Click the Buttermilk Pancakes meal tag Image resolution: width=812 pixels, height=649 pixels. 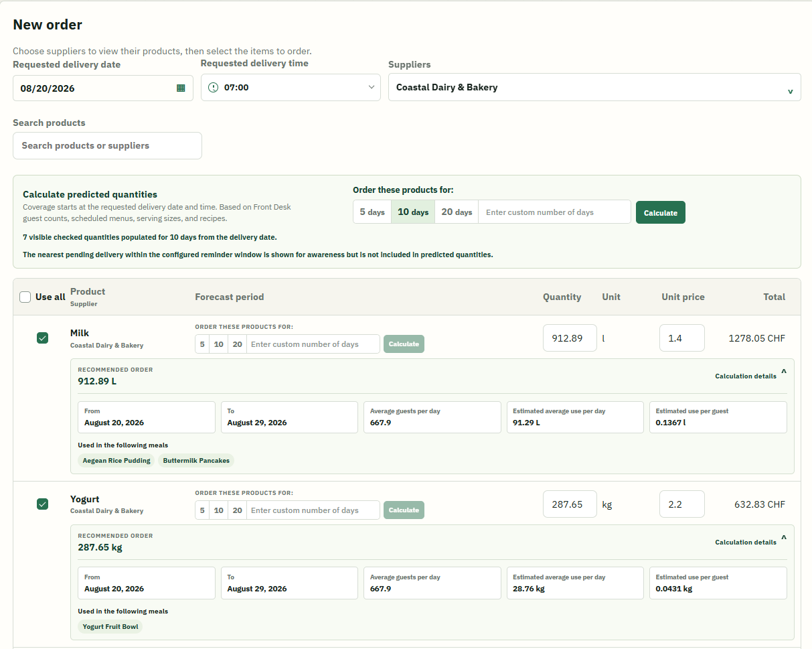196,461
